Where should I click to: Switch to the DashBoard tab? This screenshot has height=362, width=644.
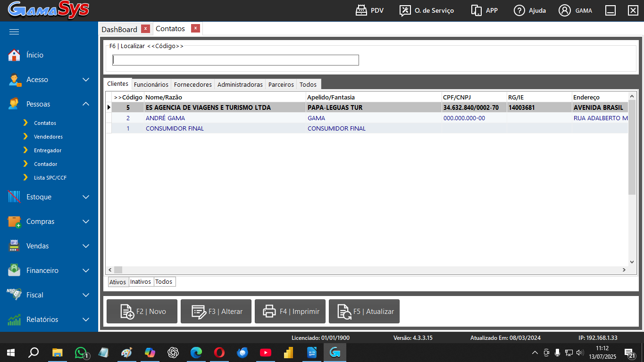(x=119, y=29)
